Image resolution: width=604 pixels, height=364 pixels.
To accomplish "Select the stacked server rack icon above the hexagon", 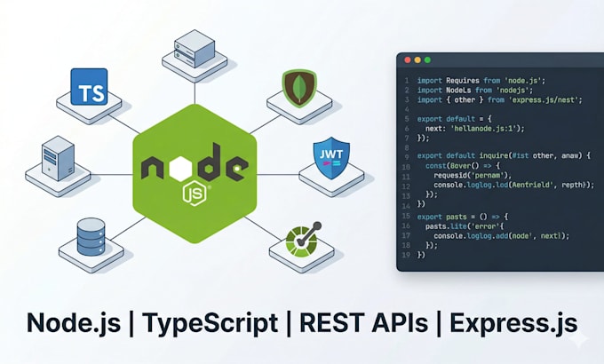I will tap(195, 49).
